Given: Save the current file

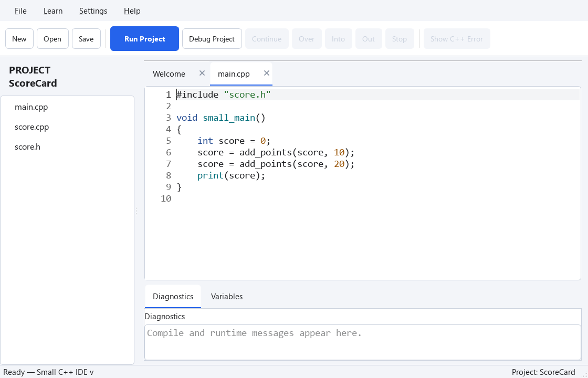Looking at the screenshot, I should point(86,39).
